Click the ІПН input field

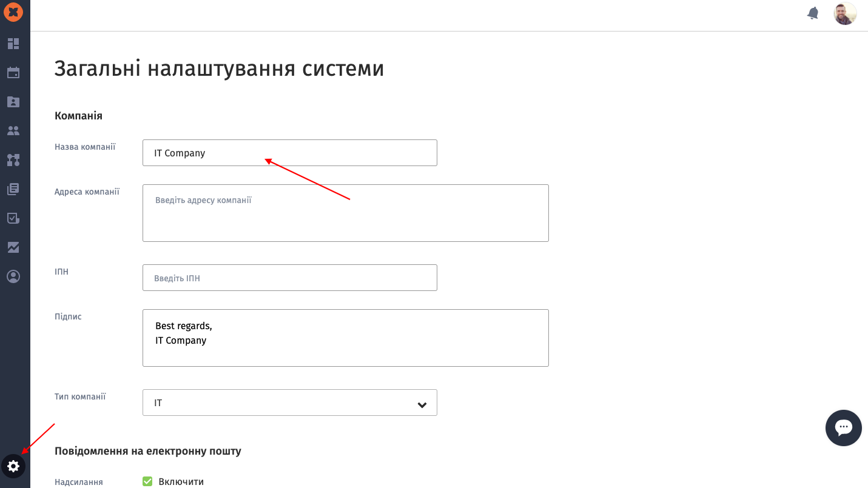(289, 278)
